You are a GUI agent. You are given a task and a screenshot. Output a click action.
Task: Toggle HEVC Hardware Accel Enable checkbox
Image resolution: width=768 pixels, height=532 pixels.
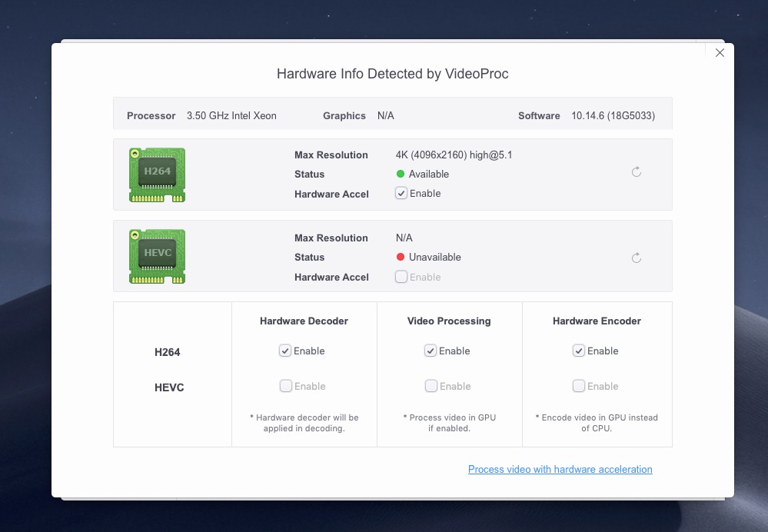(401, 277)
